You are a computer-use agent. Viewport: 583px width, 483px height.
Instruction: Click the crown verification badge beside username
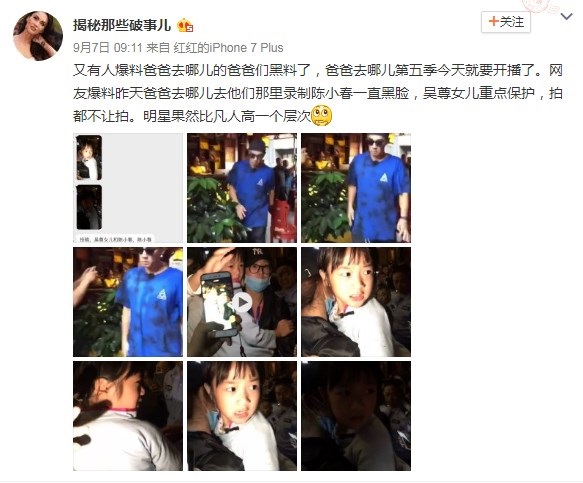(x=185, y=26)
